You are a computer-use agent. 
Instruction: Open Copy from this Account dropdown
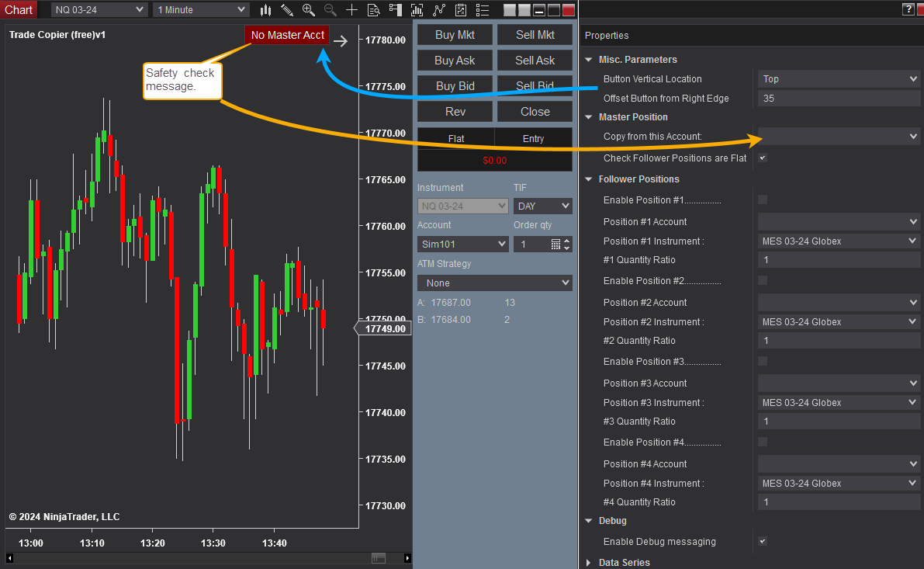coord(839,136)
